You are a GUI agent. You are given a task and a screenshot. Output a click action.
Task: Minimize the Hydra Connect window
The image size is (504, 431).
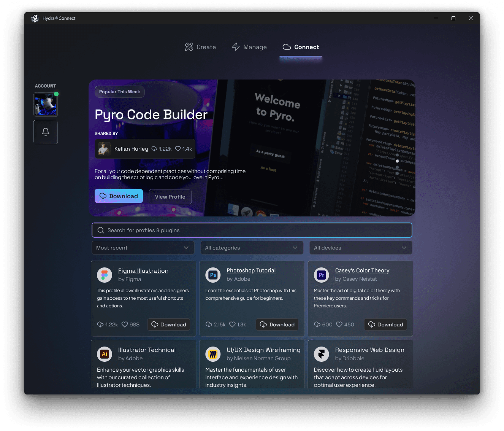coord(436,18)
